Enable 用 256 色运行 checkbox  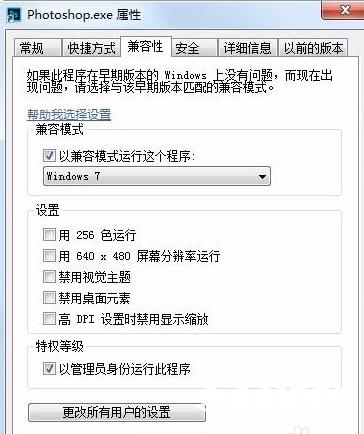click(49, 235)
